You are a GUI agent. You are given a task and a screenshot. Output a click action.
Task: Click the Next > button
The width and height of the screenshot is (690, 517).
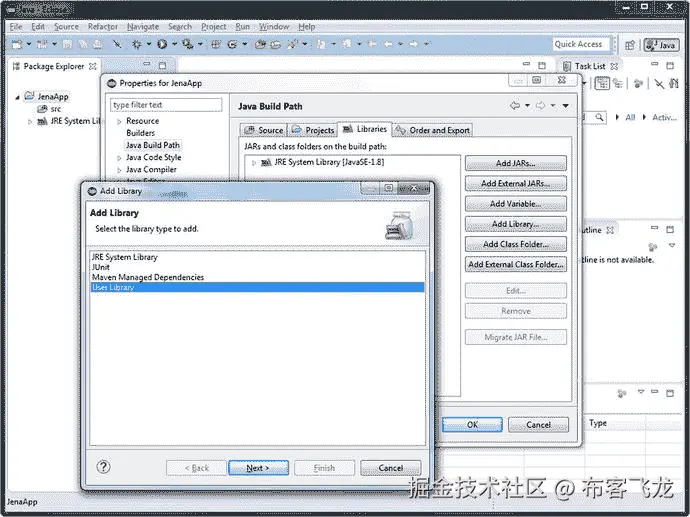point(258,468)
